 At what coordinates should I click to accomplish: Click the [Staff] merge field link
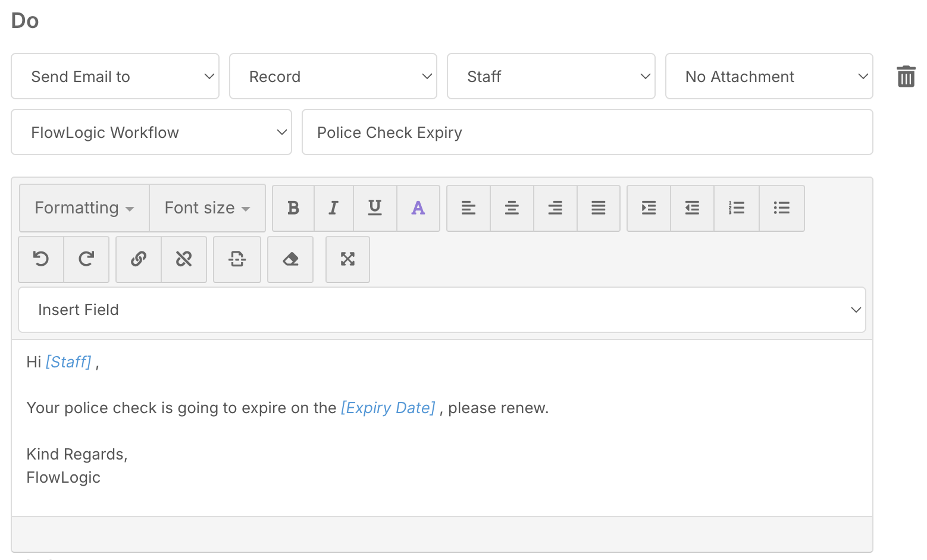click(68, 362)
